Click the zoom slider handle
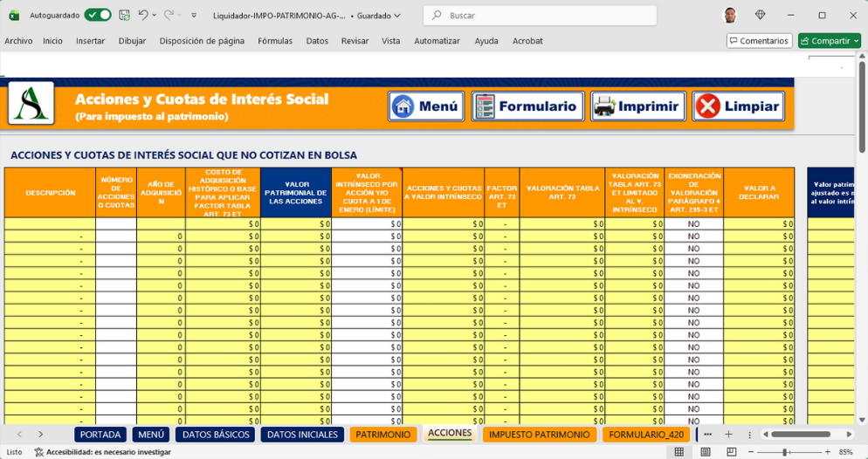 tap(784, 452)
